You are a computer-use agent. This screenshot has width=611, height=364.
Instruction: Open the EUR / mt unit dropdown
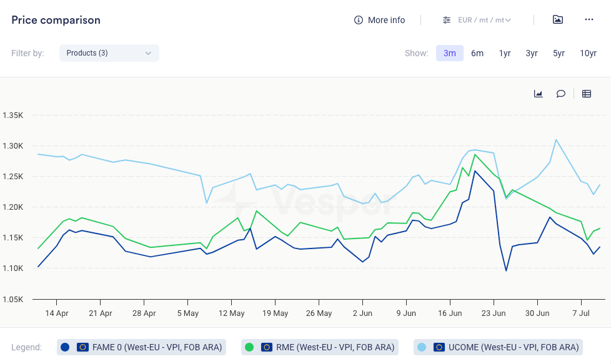click(x=485, y=20)
